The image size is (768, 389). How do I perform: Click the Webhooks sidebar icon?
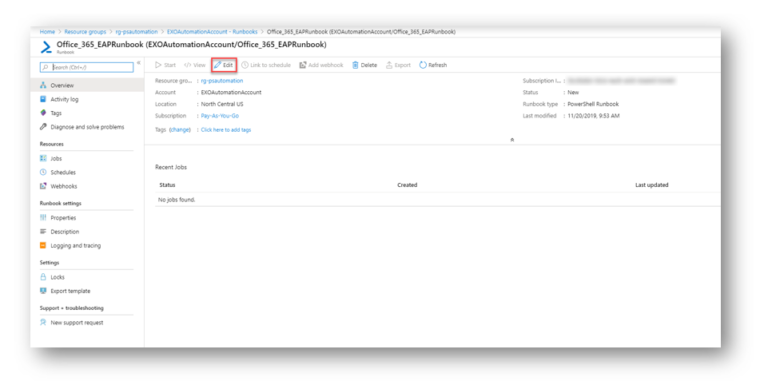coord(43,186)
